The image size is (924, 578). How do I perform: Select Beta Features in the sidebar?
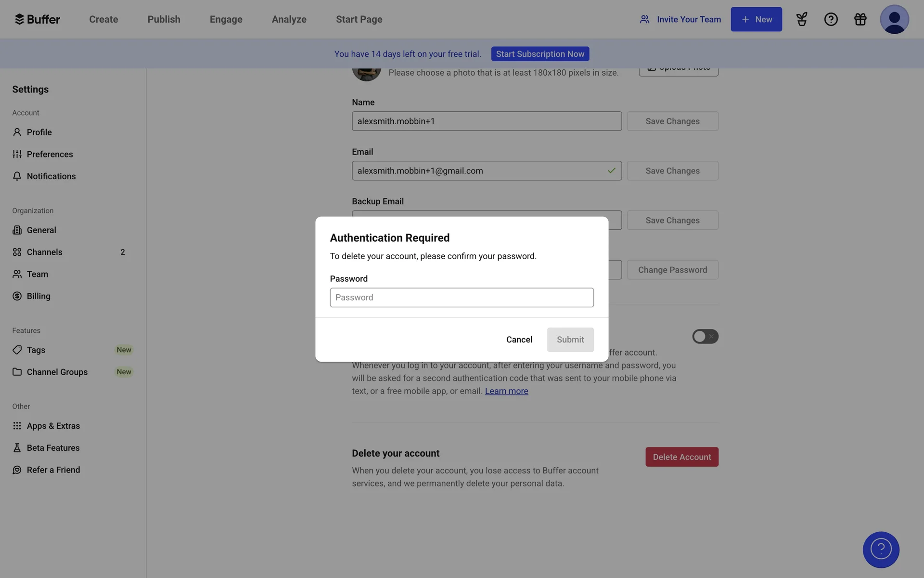click(x=53, y=448)
